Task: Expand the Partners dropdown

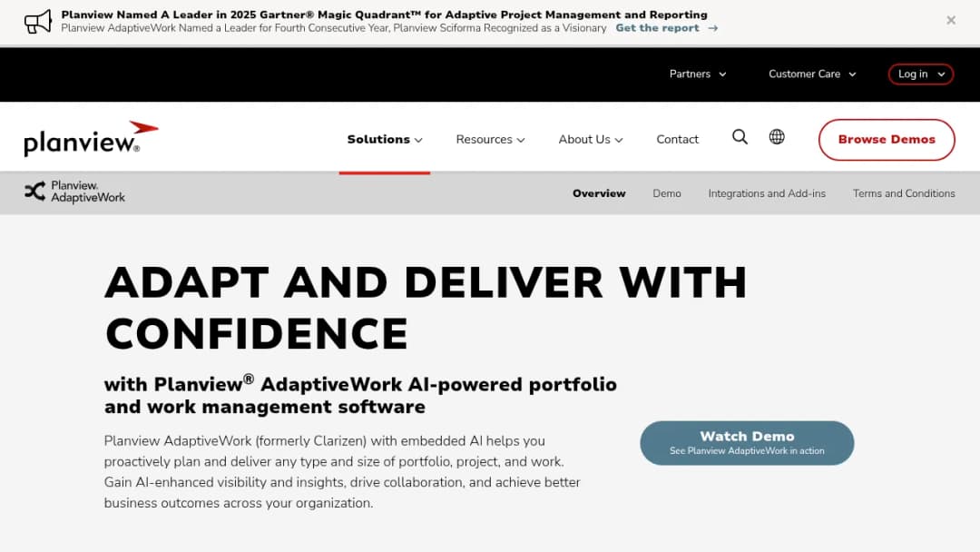Action: [698, 74]
